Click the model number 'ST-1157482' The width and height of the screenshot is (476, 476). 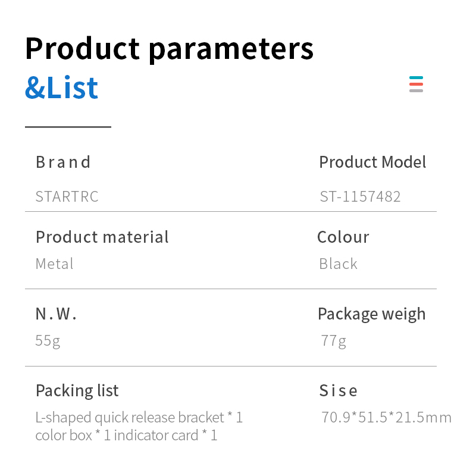pyautogui.click(x=360, y=196)
